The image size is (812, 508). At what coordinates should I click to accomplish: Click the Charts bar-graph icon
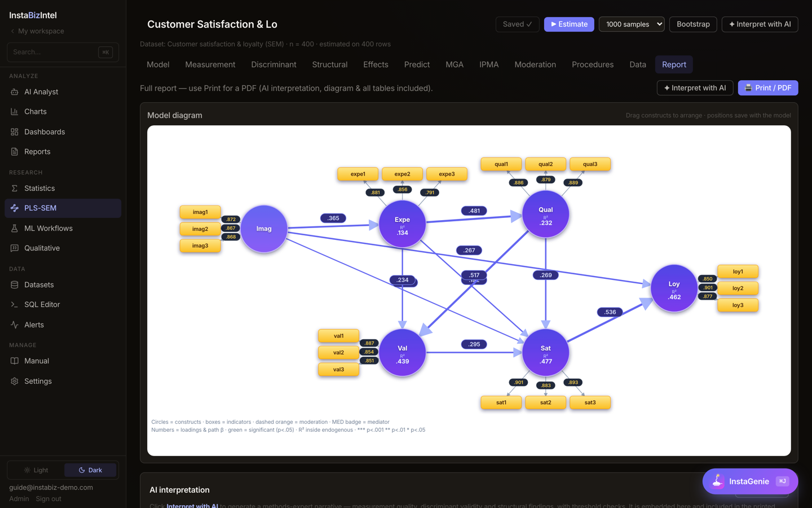(15, 112)
